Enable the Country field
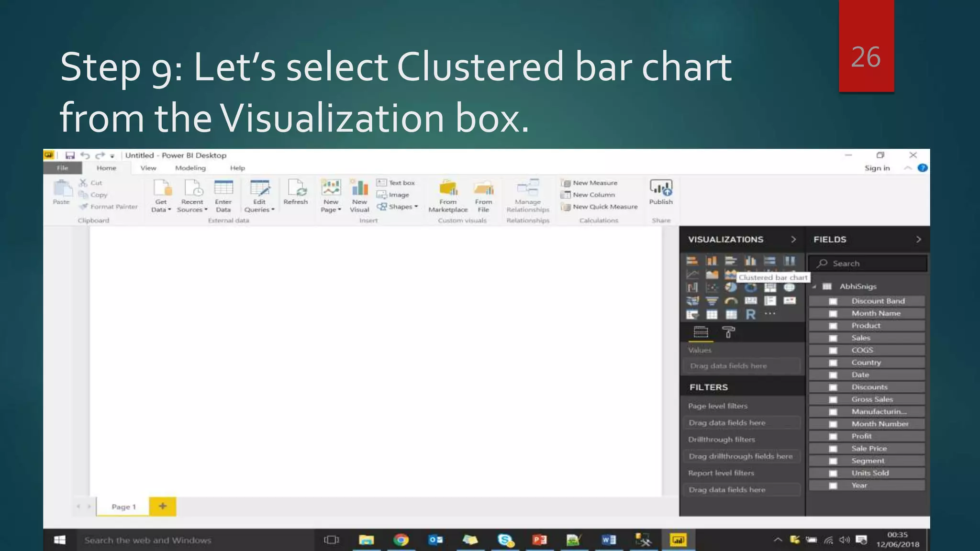This screenshot has height=551, width=980. point(833,363)
